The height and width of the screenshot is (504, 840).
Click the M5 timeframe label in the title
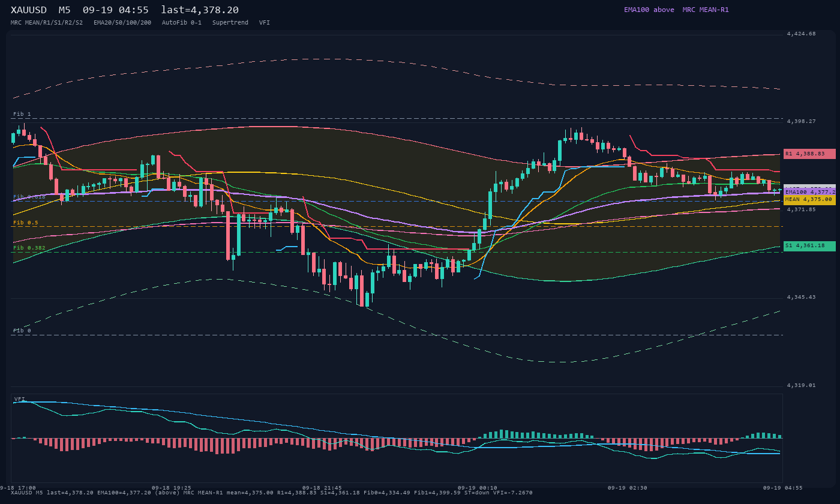pos(65,10)
